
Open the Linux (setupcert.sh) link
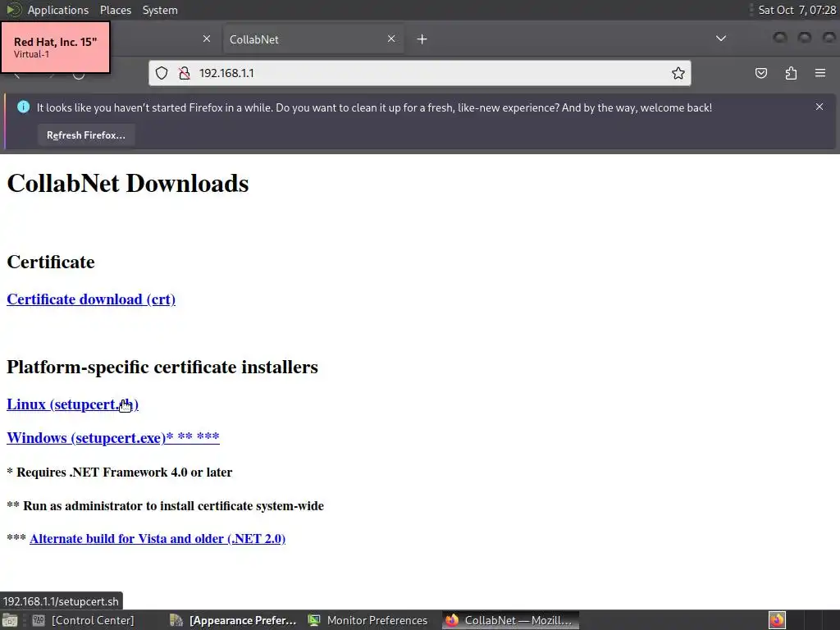coord(72,404)
